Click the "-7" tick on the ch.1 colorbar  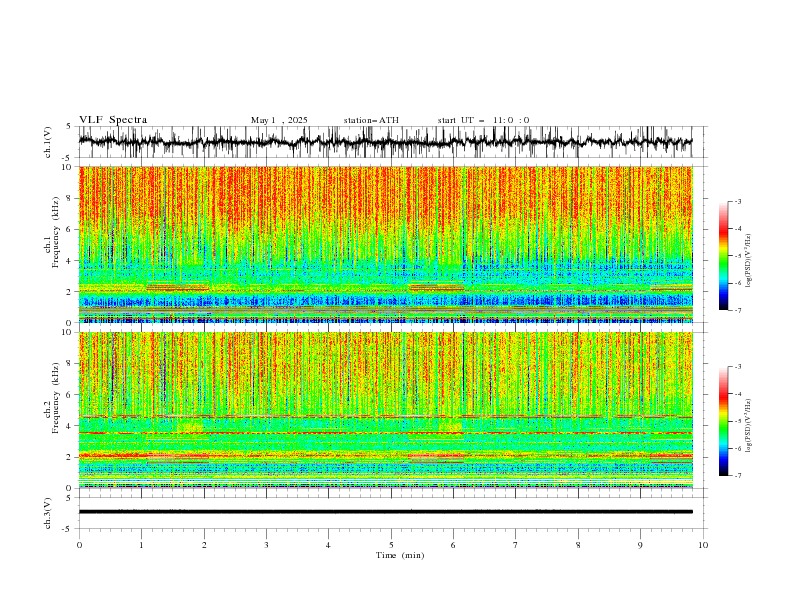738,310
